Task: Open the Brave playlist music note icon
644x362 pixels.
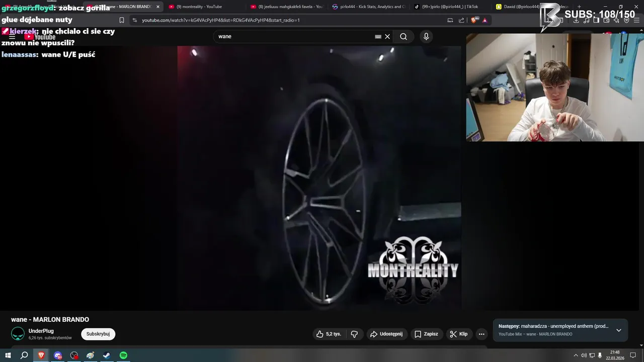Action: pyautogui.click(x=587, y=20)
